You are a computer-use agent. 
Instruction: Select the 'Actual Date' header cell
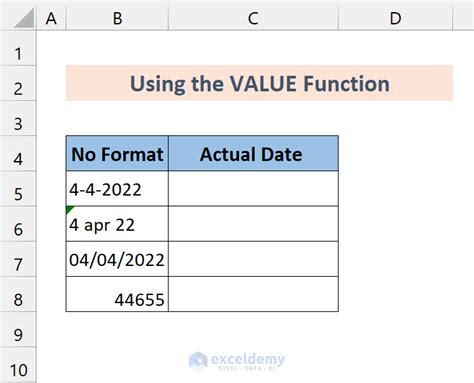[x=253, y=154]
